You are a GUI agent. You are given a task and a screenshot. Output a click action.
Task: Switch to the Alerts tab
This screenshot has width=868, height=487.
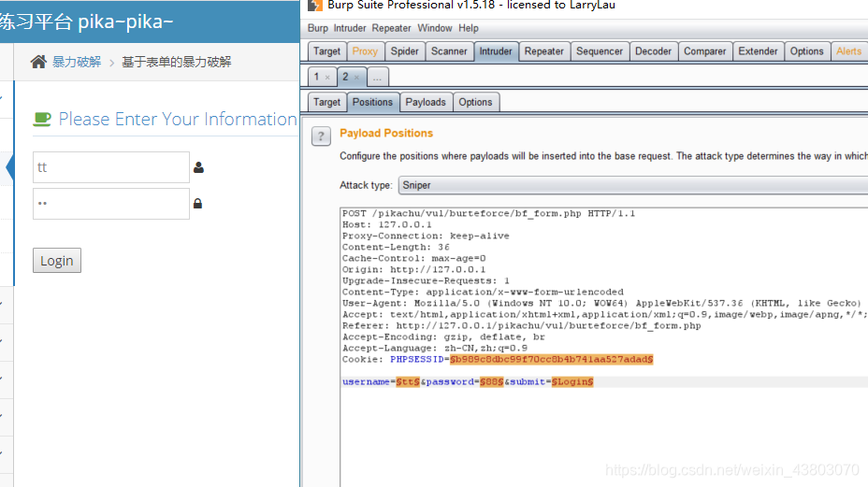848,51
